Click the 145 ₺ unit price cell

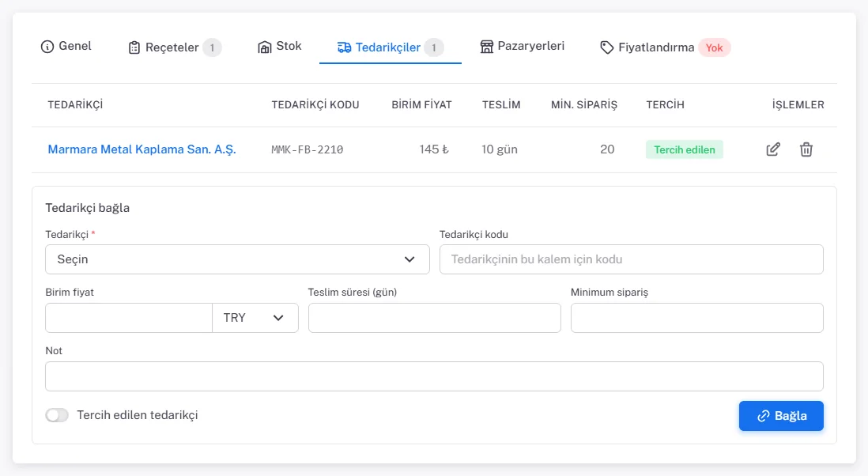(x=434, y=149)
